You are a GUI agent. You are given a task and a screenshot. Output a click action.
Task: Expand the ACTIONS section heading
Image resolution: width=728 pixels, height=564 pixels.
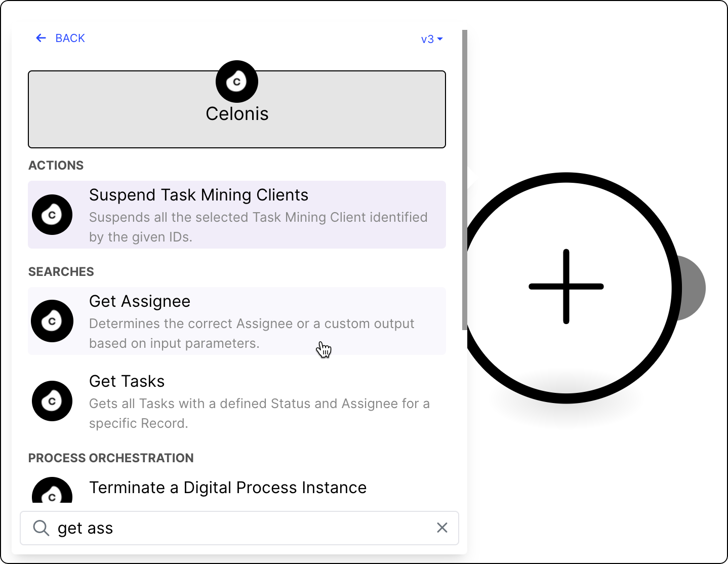[x=56, y=165]
